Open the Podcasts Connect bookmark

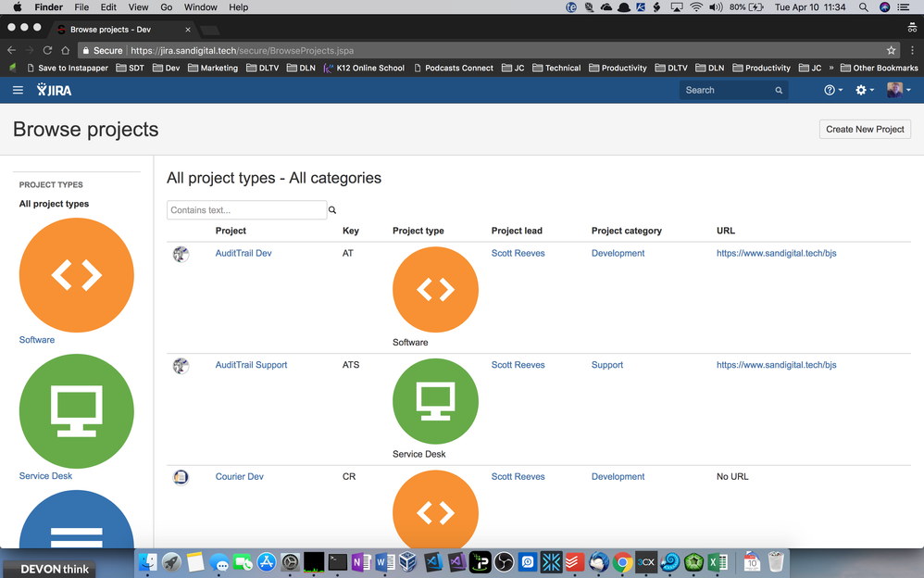[x=453, y=68]
